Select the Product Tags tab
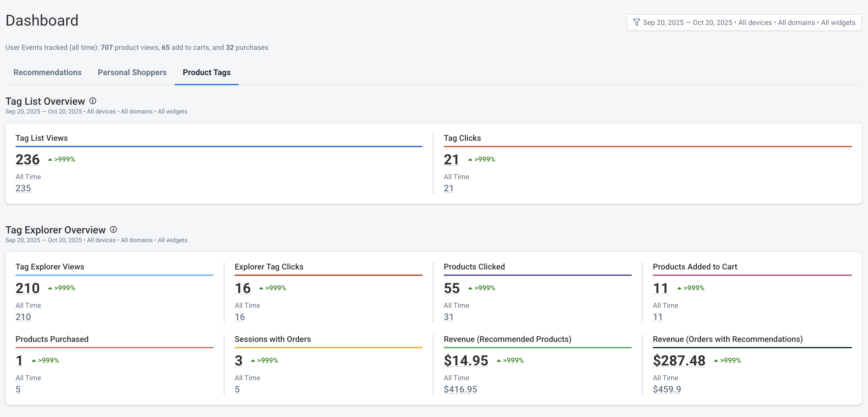868x417 pixels. [206, 72]
